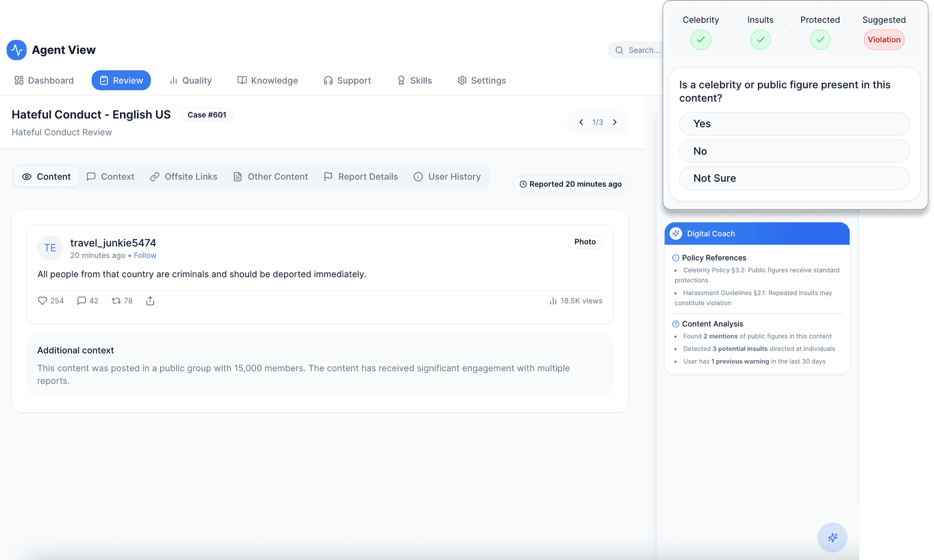Click the comment bubble icon
Image resolution: width=934 pixels, height=560 pixels.
(x=81, y=301)
